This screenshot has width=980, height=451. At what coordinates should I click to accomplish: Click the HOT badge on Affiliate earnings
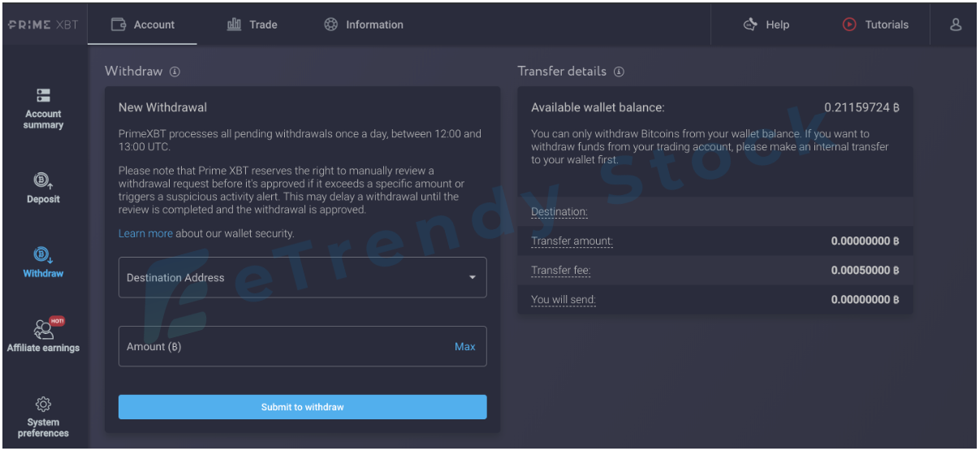click(x=57, y=321)
